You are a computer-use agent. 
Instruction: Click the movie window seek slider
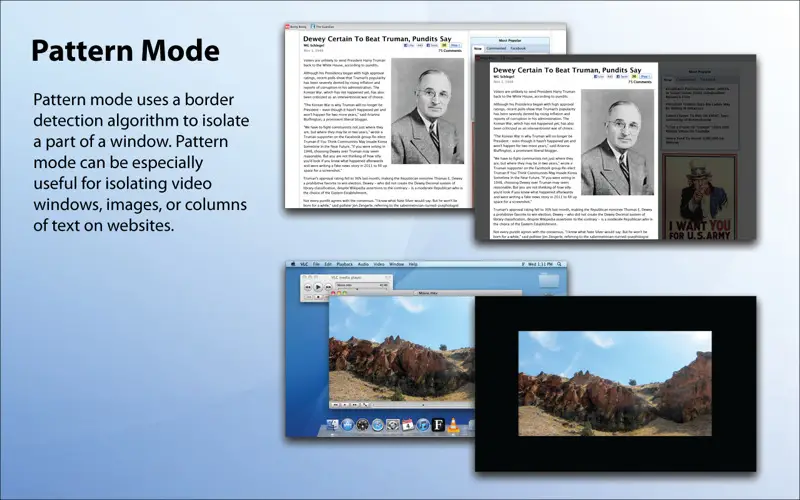point(422,405)
